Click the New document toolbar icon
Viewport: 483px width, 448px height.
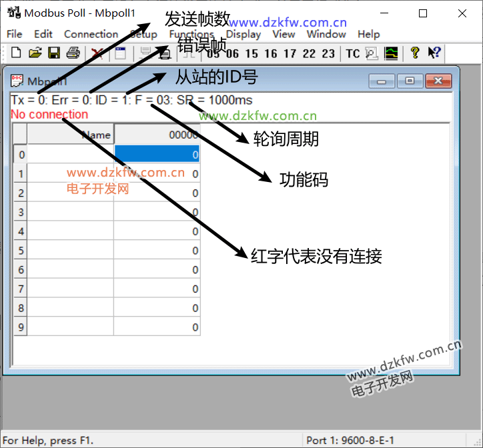coord(16,53)
